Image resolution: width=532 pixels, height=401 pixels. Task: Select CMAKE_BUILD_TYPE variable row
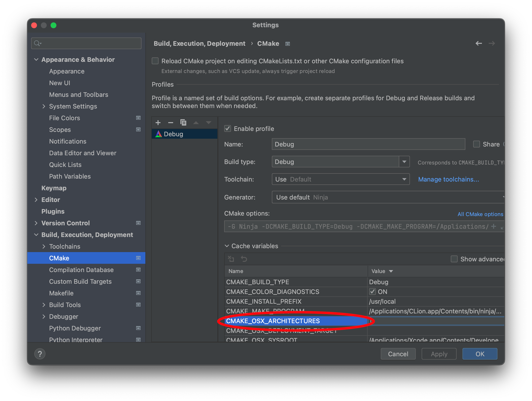[x=364, y=282]
